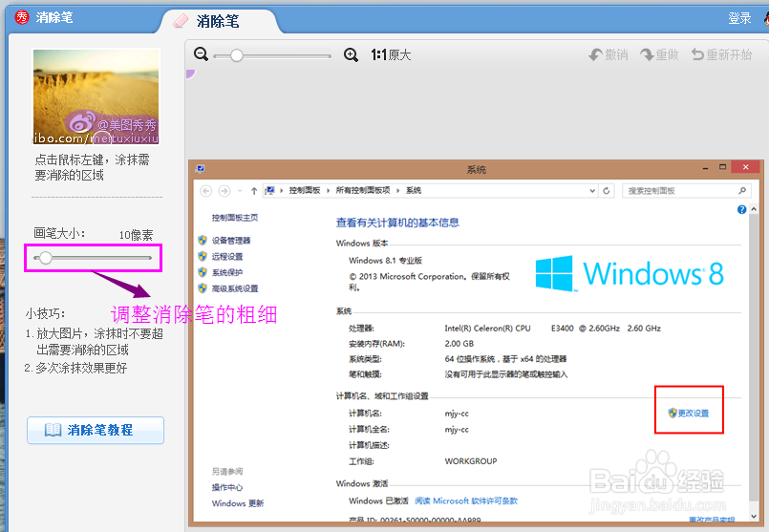Click the 更改产品密钥 link at the bottom right
Screen dimensions: 769x532
tap(712, 520)
